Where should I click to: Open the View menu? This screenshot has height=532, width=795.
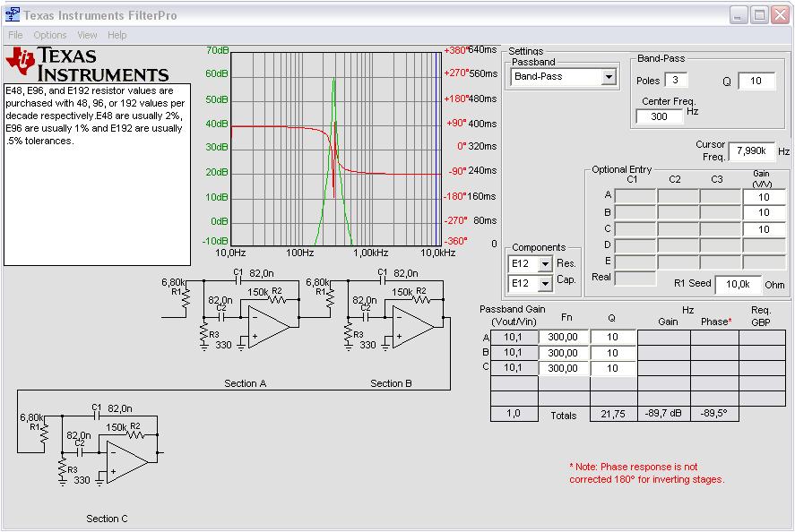[x=87, y=35]
